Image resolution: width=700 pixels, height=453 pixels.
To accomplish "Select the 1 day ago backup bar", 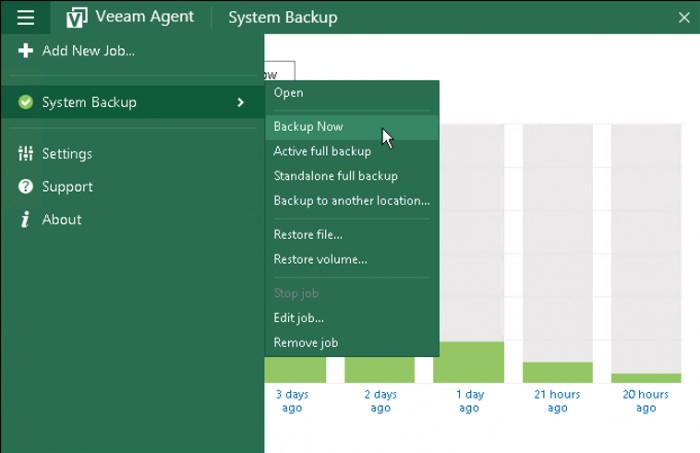I will tap(468, 362).
